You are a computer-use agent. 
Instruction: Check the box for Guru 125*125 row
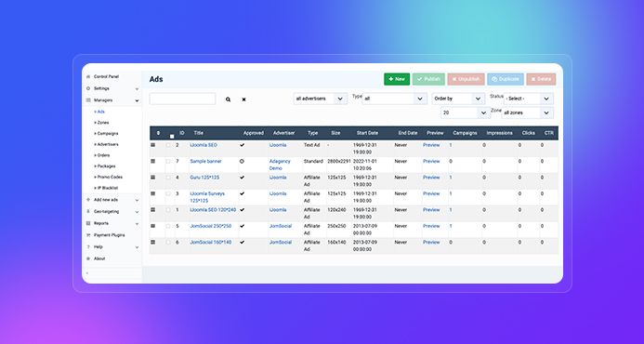pos(168,178)
